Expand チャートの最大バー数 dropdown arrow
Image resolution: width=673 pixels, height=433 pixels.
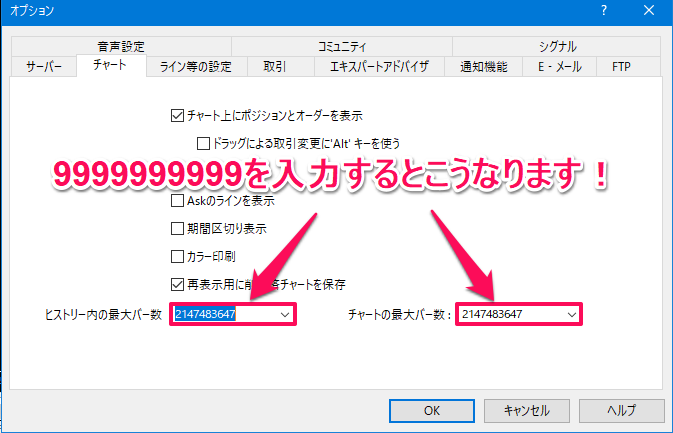point(572,315)
